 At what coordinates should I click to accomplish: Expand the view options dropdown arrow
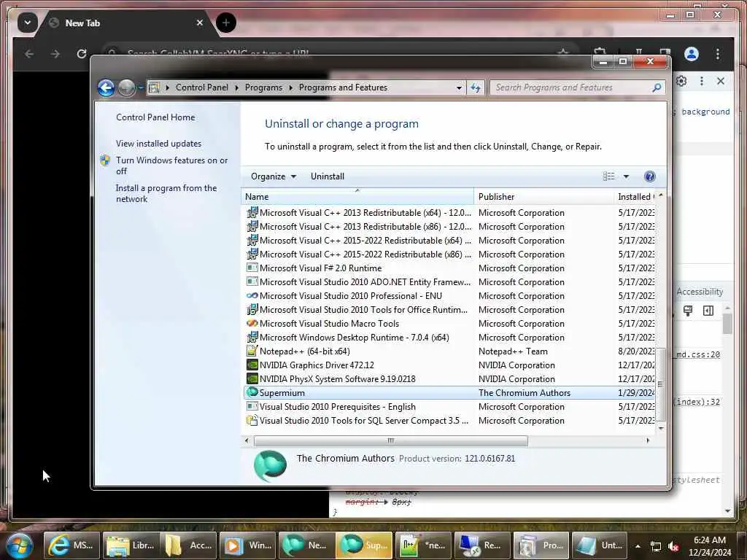pos(626,176)
